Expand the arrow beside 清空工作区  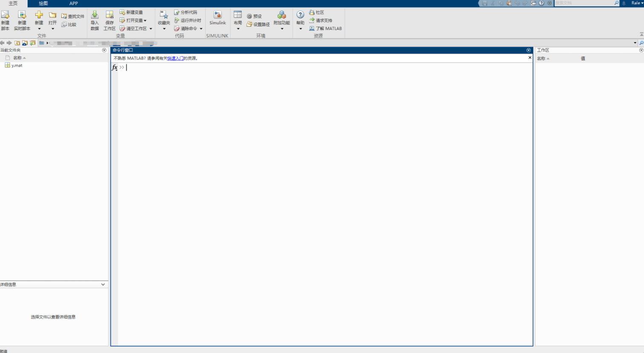click(x=151, y=29)
